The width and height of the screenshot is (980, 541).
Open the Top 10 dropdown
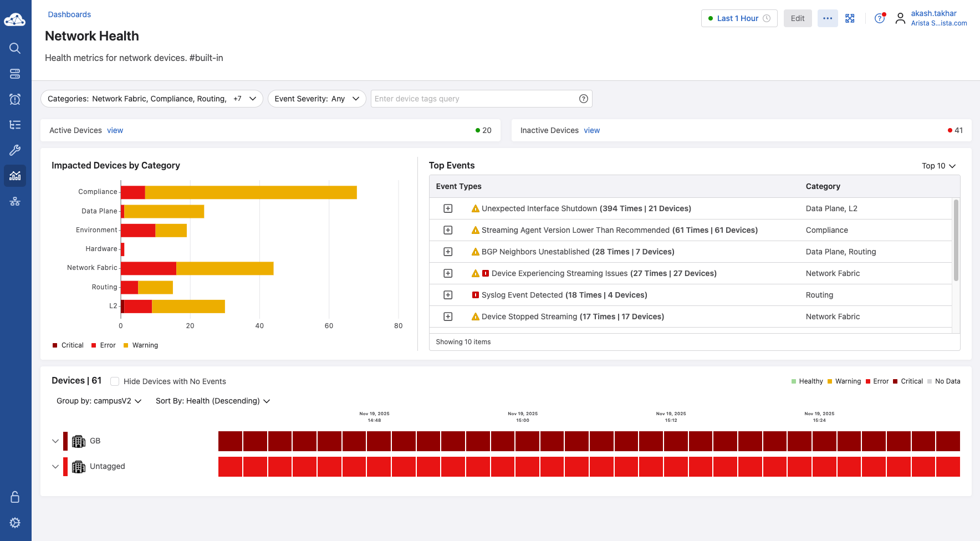coord(938,166)
